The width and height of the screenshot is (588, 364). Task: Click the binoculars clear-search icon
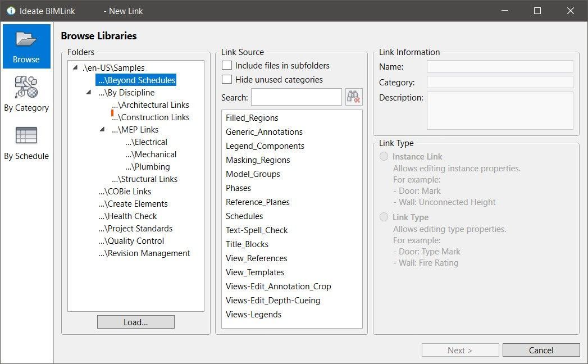point(354,97)
